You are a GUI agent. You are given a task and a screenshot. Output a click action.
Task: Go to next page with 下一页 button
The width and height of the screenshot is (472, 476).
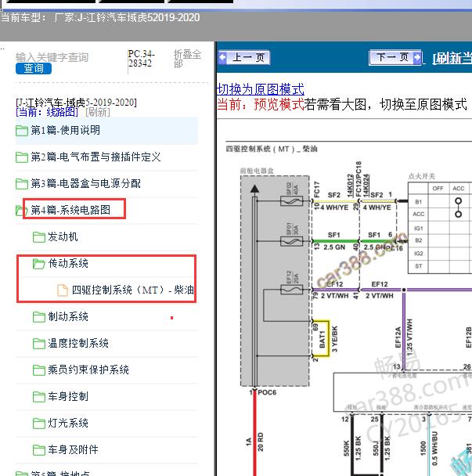(x=395, y=57)
